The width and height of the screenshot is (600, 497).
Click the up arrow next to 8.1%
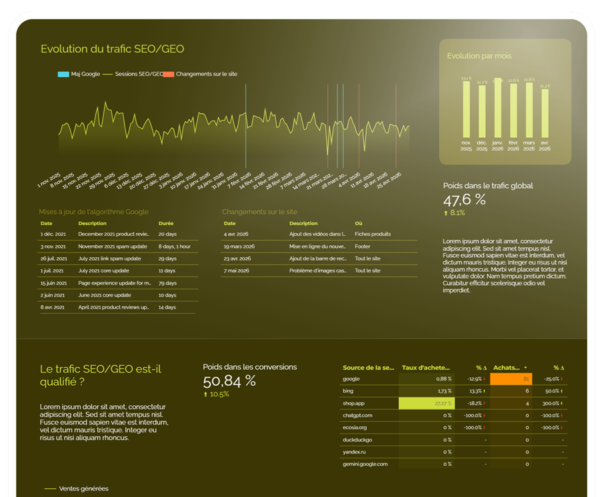446,213
